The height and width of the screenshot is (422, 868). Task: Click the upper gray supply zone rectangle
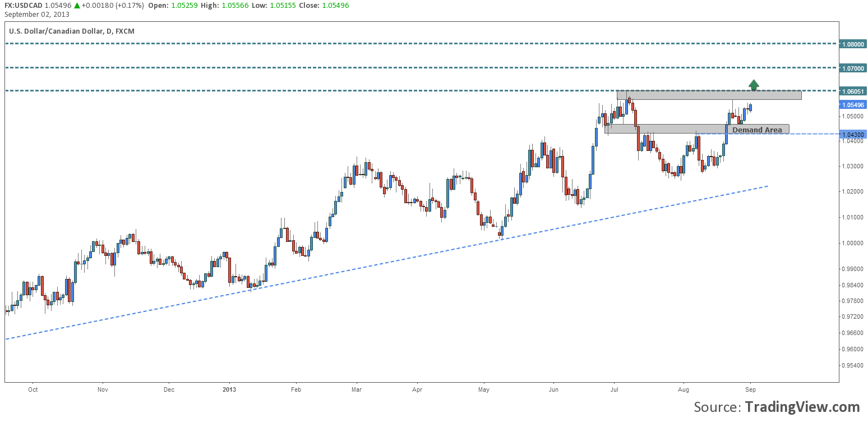coord(709,95)
